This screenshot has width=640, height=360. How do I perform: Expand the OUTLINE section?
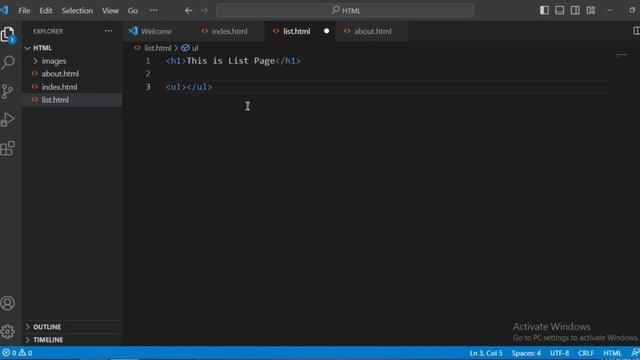[x=72, y=327]
